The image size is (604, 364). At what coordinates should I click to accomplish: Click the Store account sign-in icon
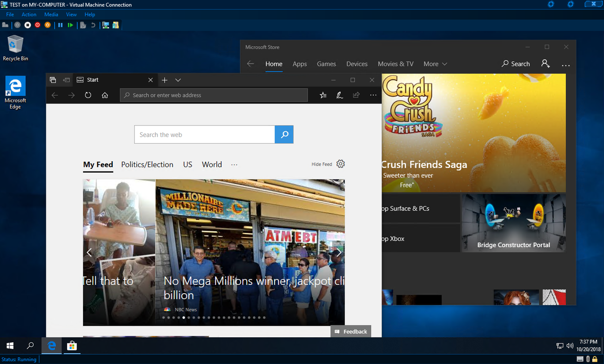pyautogui.click(x=545, y=64)
